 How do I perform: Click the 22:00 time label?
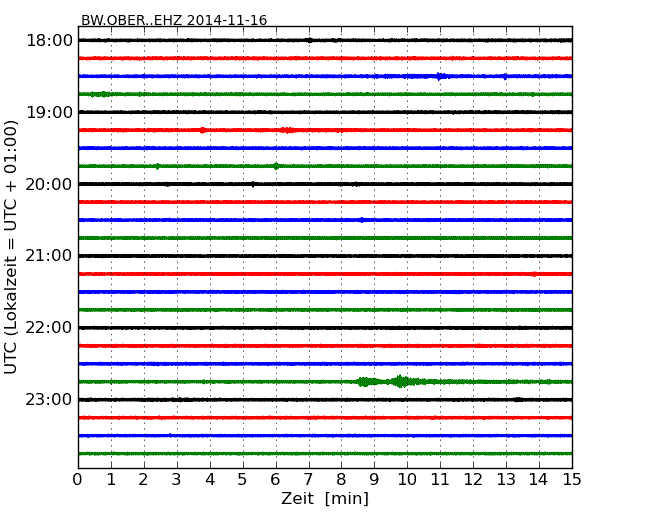(49, 328)
